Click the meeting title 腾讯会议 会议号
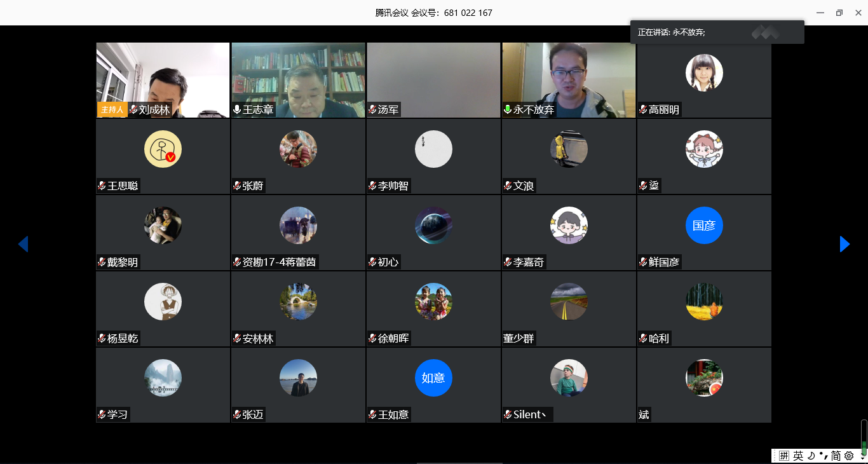The height and width of the screenshot is (464, 868). [433, 13]
